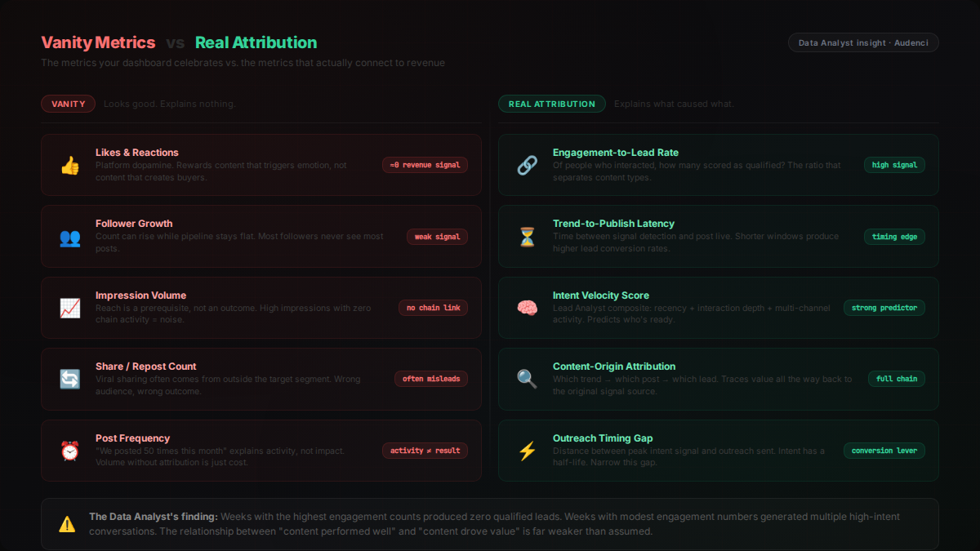Image resolution: width=980 pixels, height=551 pixels.
Task: Select the green REAL ATTRIBUTION pill label
Action: [x=551, y=104]
